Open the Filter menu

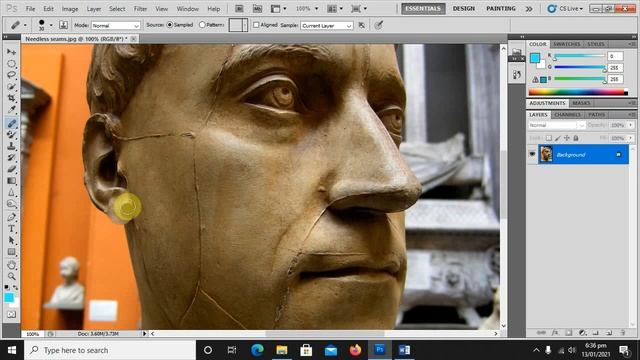(140, 9)
